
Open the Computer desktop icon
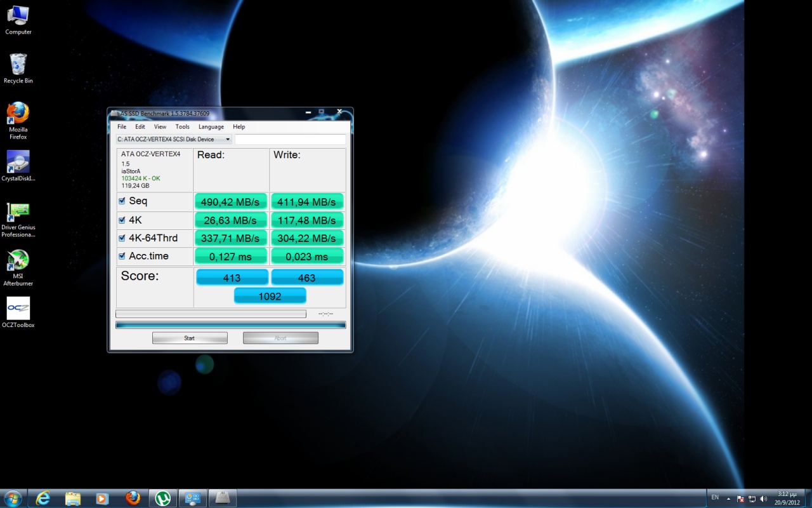[18, 19]
